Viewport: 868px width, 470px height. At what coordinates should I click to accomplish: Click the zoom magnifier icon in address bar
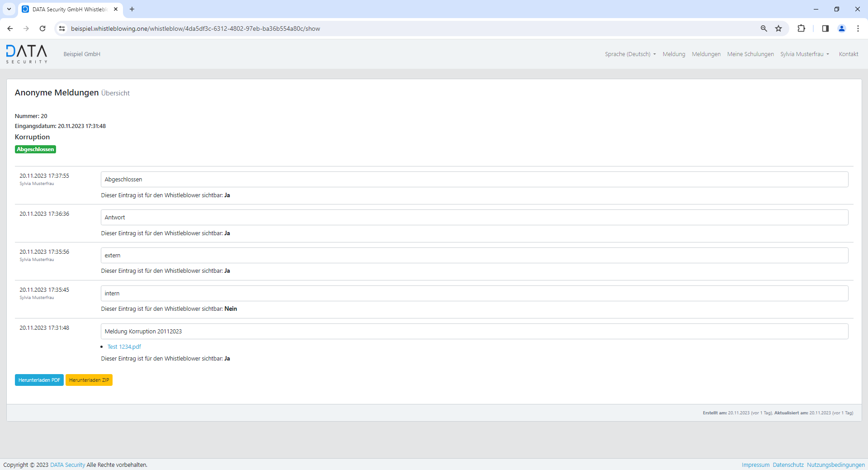coord(764,28)
